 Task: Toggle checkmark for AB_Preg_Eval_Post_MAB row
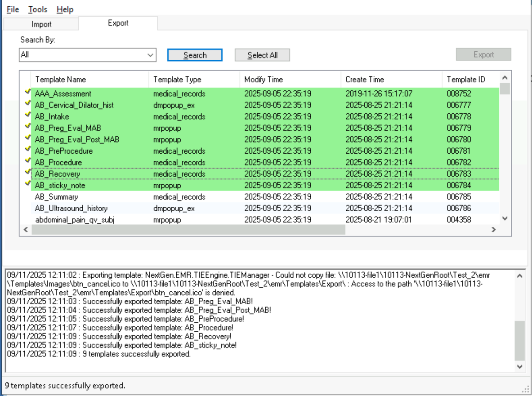(x=27, y=138)
